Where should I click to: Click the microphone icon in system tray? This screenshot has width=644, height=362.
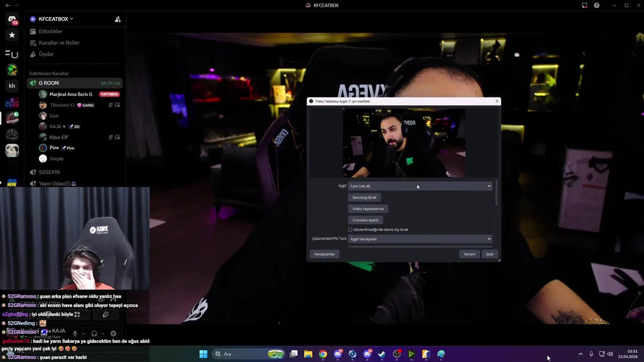click(x=591, y=354)
